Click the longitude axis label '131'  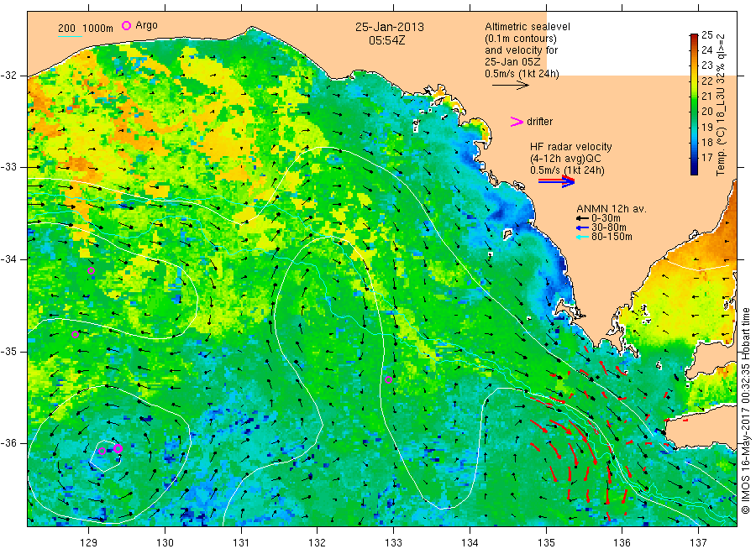[x=241, y=543]
